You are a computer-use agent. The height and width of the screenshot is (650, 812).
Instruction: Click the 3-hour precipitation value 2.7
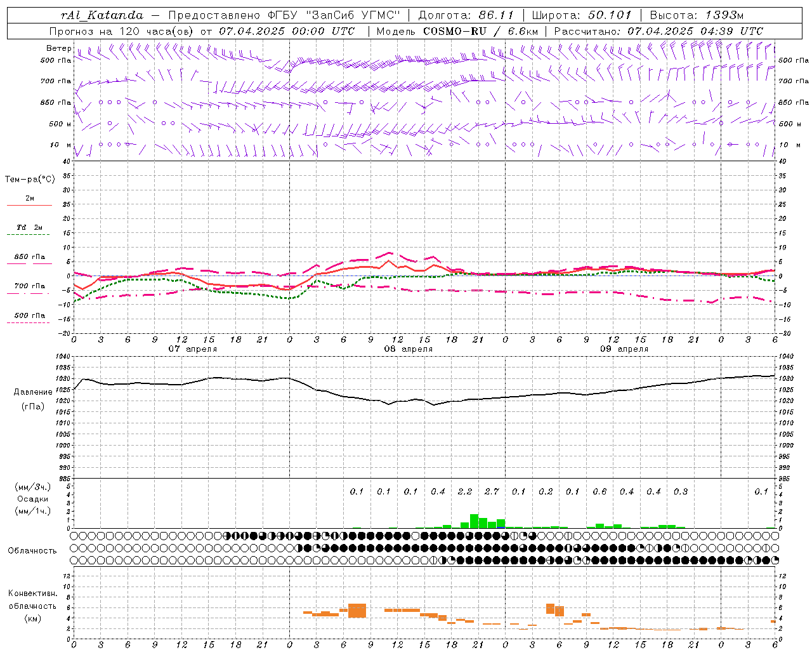tap(492, 491)
